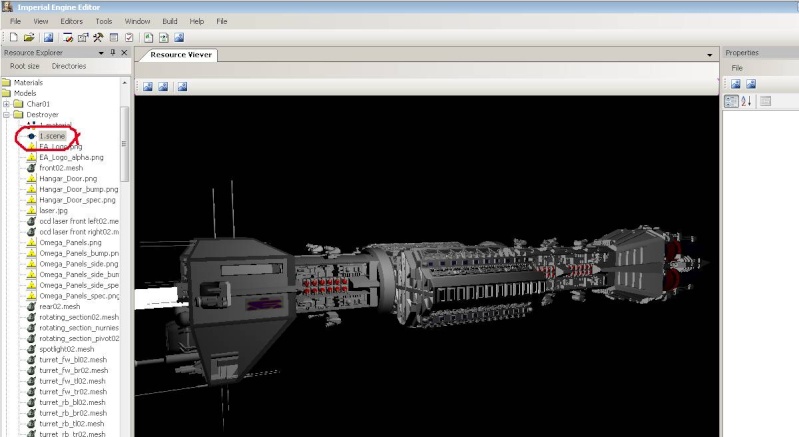This screenshot has width=799, height=437.
Task: Open File in the Properties panel
Action: [737, 68]
